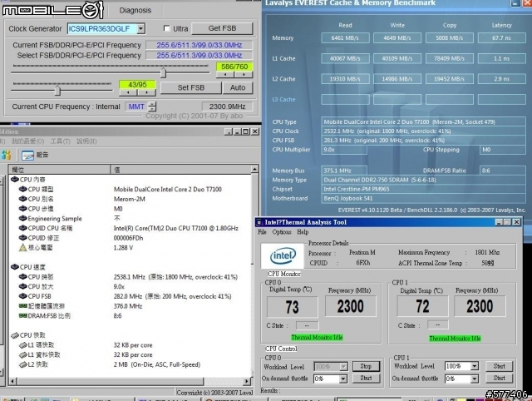Click the Auto button in SetFSB

[x=238, y=87]
